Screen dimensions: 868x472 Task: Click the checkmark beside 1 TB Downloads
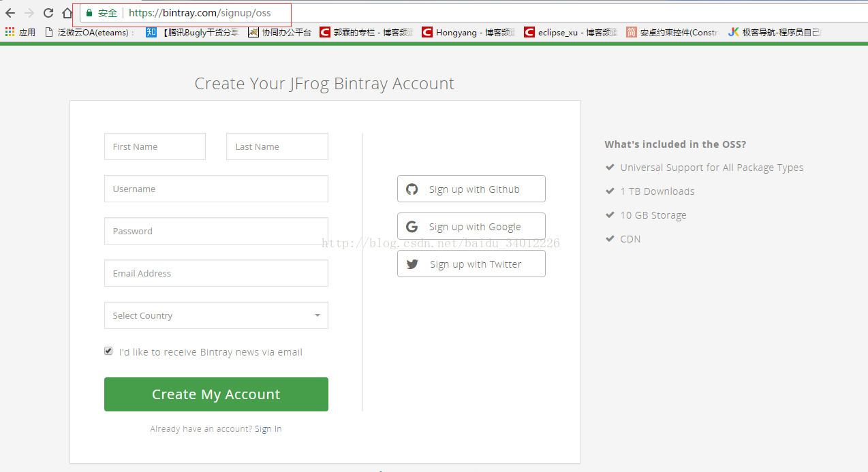[610, 191]
